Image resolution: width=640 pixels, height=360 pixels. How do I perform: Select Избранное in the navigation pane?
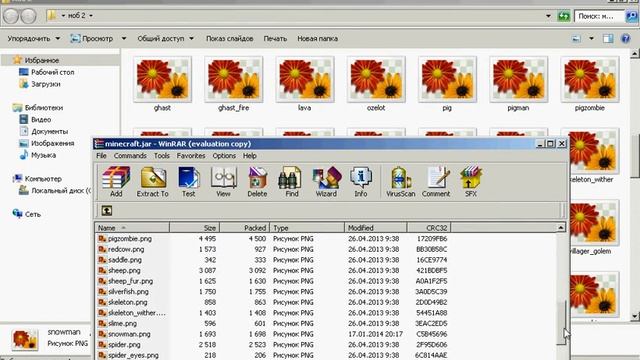[42, 60]
